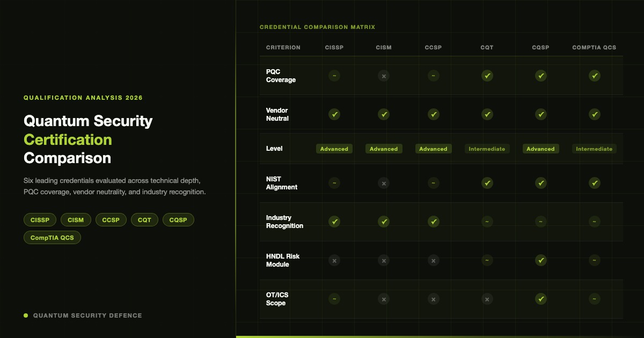Select the CompTIA QCS tag pill
The width and height of the screenshot is (644, 338).
click(52, 238)
